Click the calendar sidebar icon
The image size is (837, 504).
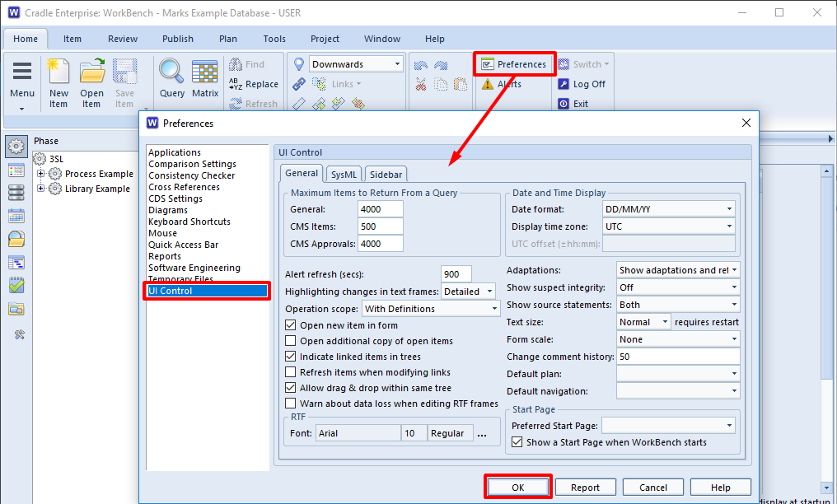16,216
